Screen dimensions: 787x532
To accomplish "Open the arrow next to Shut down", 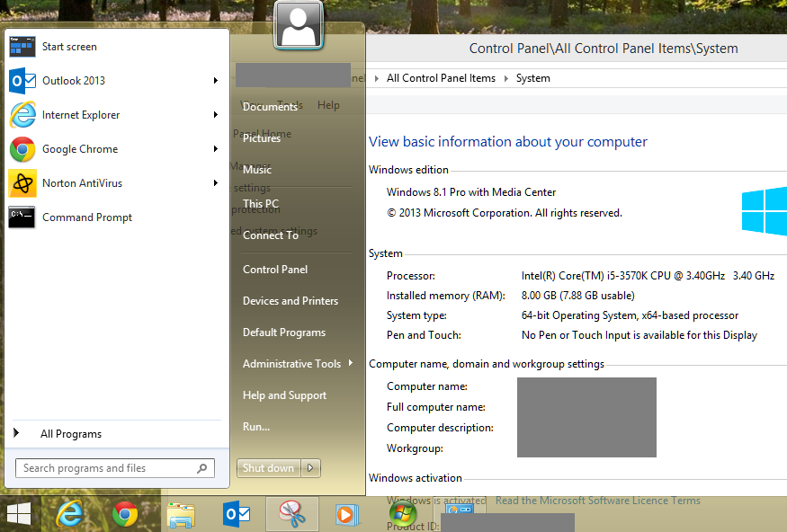I will tap(310, 468).
